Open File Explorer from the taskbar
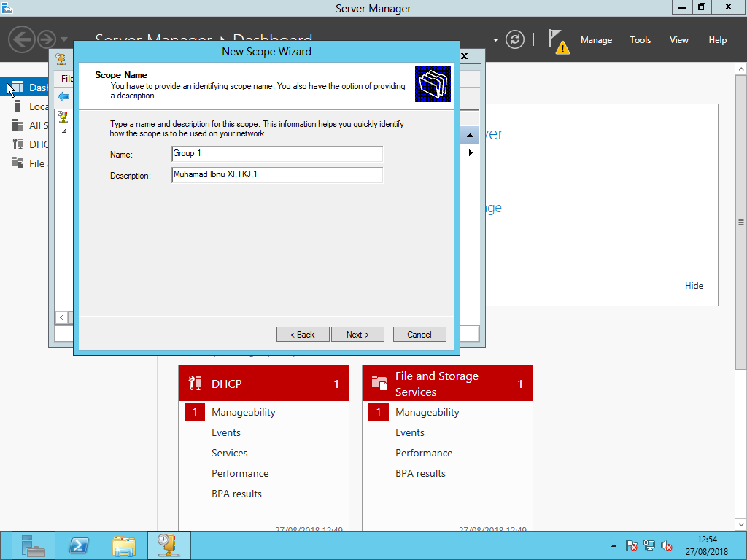 click(x=124, y=545)
